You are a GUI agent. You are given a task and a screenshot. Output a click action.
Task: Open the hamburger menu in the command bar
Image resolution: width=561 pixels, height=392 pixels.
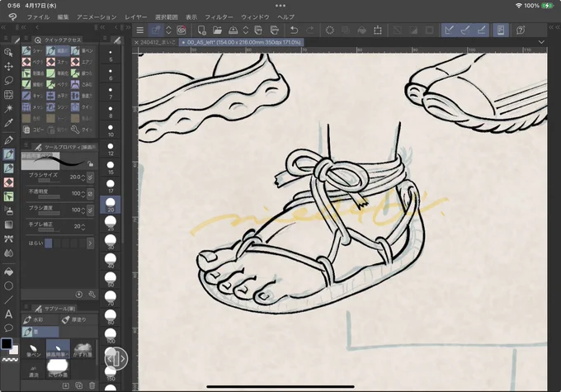coord(140,31)
